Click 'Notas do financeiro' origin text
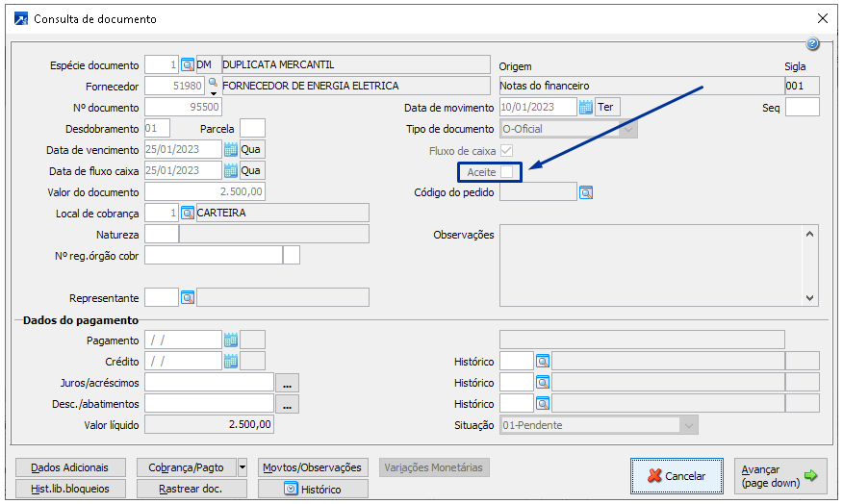Viewport: 843px width, 504px height. pyautogui.click(x=544, y=86)
